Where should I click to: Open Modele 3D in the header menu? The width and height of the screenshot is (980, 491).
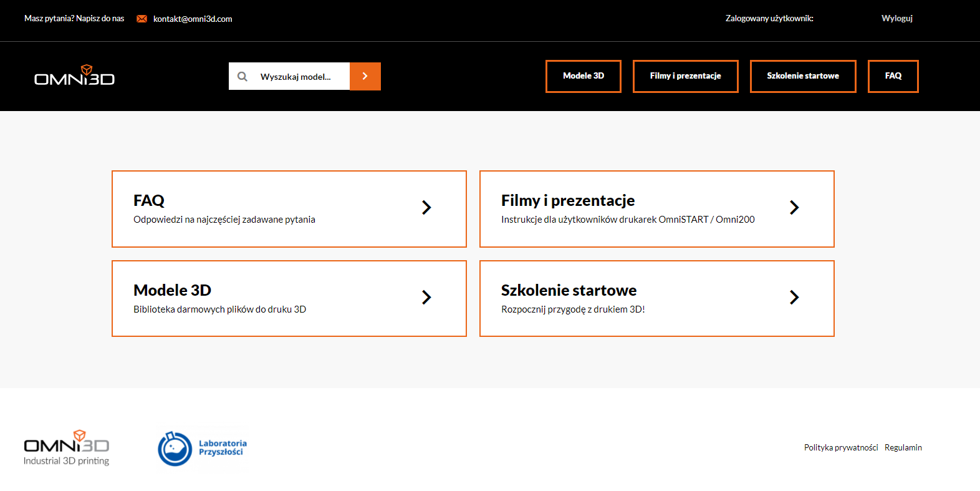(584, 76)
